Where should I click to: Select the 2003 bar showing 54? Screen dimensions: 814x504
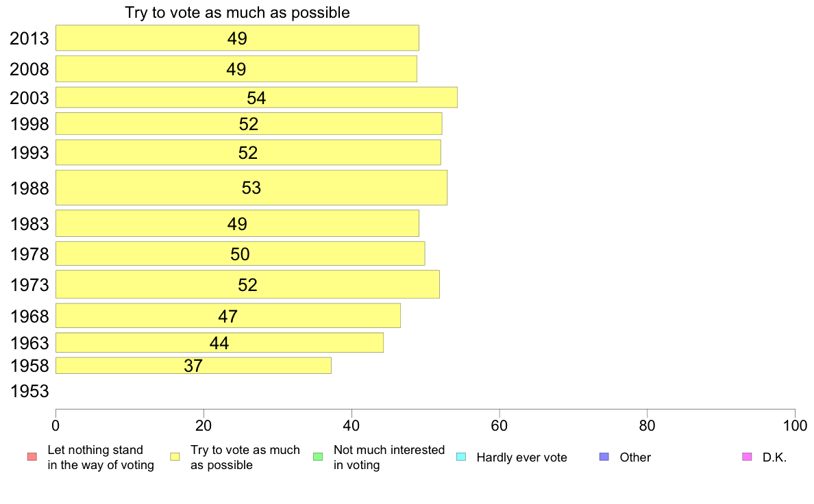(x=256, y=98)
